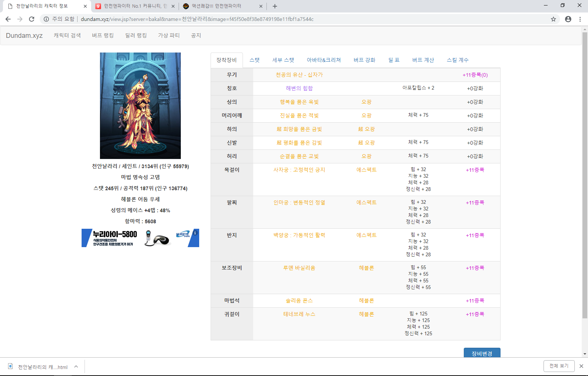
Task: Switch to the 던전앤파이터 No.1 커뮤니티 browser tab
Action: (x=135, y=6)
